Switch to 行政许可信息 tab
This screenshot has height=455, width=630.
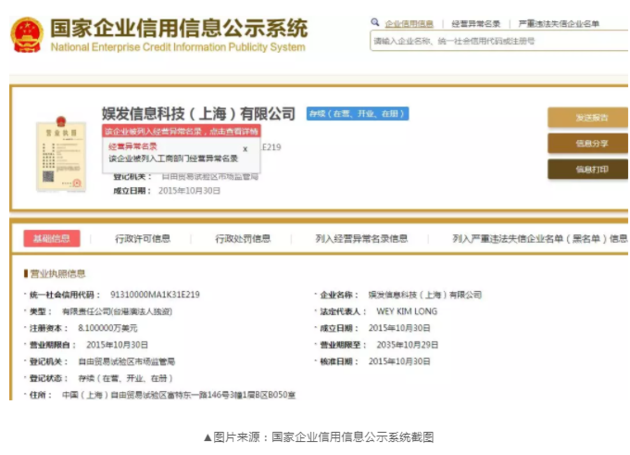[143, 239]
